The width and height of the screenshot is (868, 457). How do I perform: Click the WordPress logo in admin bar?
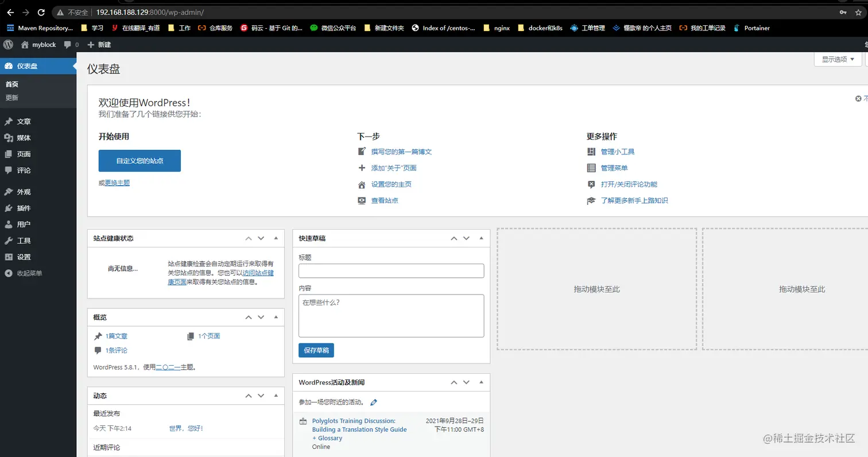8,44
